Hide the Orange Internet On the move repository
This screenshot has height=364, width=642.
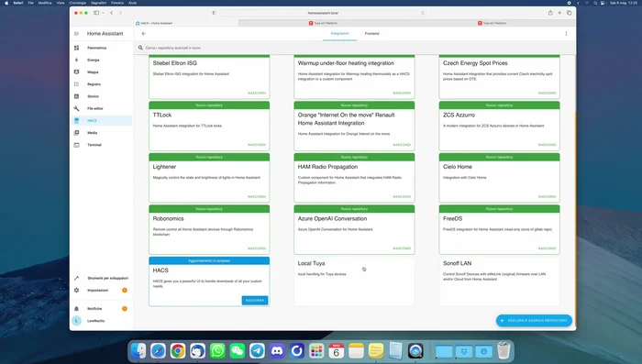point(402,145)
